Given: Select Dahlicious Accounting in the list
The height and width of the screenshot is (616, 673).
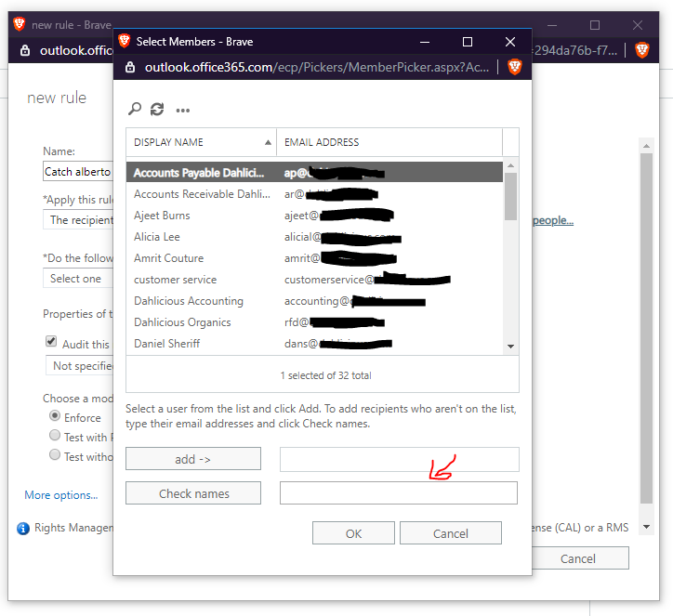Looking at the screenshot, I should coord(314,301).
